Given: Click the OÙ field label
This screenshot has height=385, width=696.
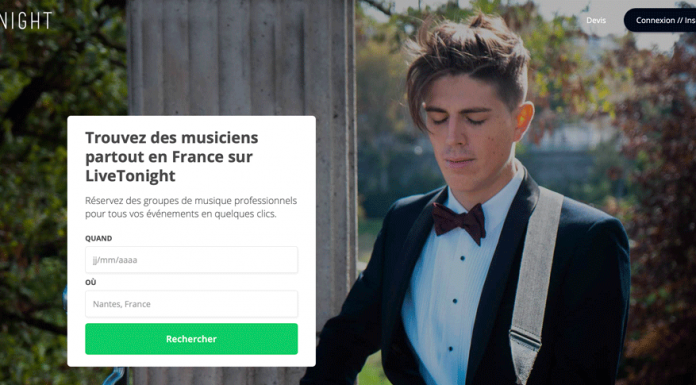Looking at the screenshot, I should pyautogui.click(x=91, y=282).
